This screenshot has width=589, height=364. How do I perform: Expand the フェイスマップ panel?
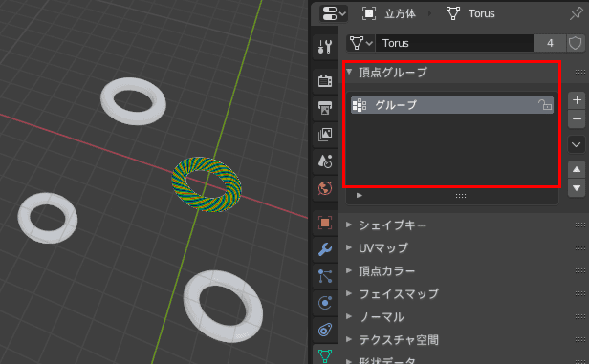349,293
